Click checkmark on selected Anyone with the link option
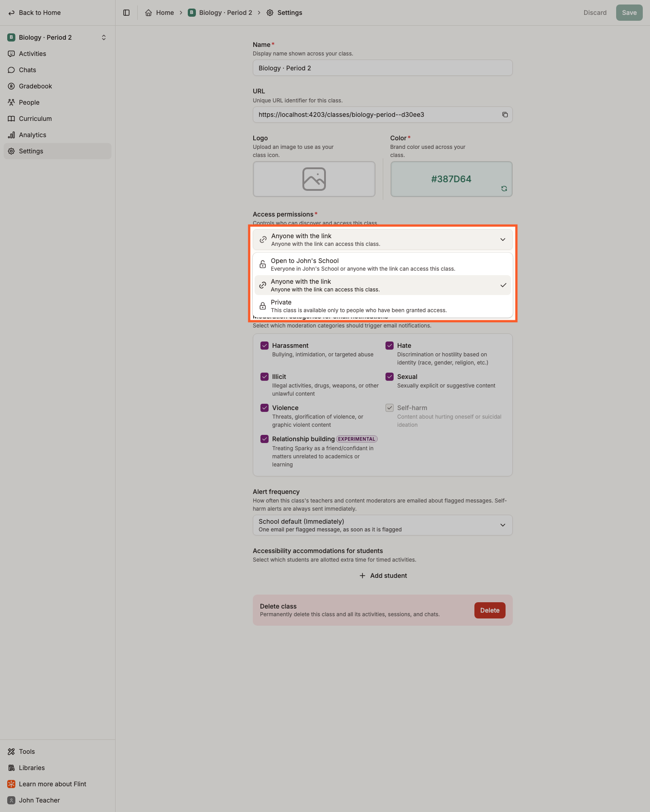 [x=503, y=285]
